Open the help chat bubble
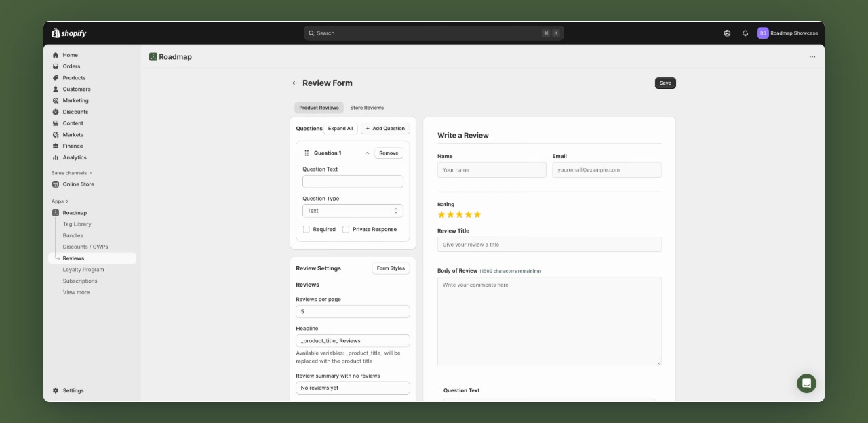Viewport: 868px width, 423px height. coord(806,383)
